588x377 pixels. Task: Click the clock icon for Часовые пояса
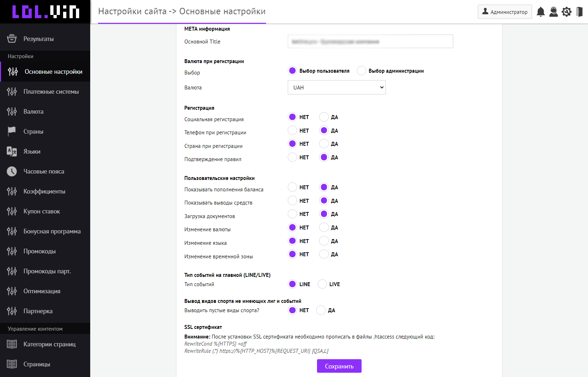tap(12, 171)
